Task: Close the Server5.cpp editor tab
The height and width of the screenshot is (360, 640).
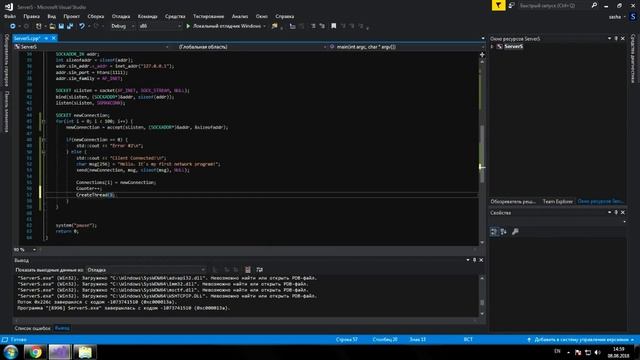Action: click(53, 38)
